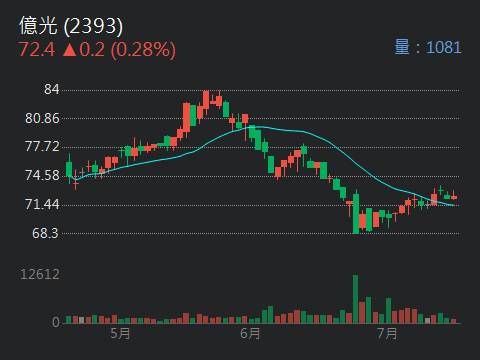The width and height of the screenshot is (480, 360).
Task: Click the red candlestick peaking at 84
Action: (206, 103)
